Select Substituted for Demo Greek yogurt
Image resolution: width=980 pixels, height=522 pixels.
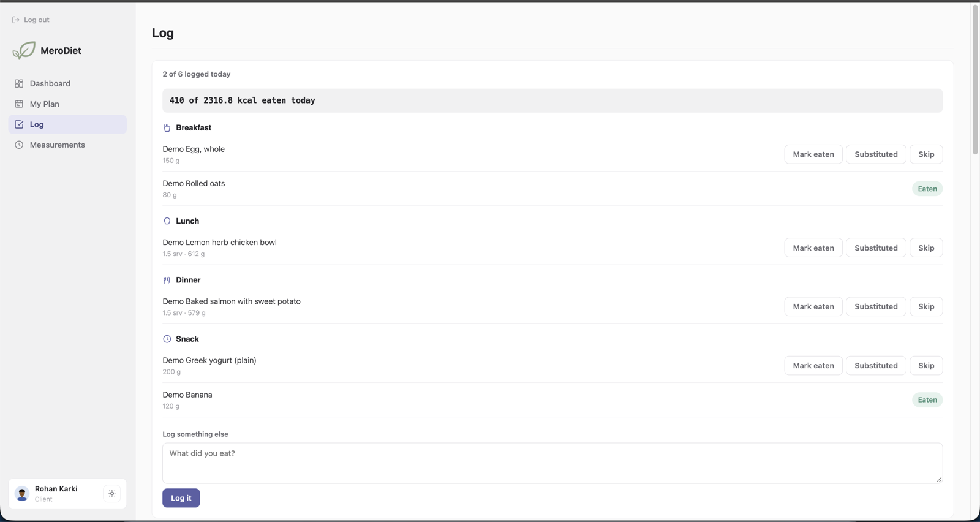(876, 365)
